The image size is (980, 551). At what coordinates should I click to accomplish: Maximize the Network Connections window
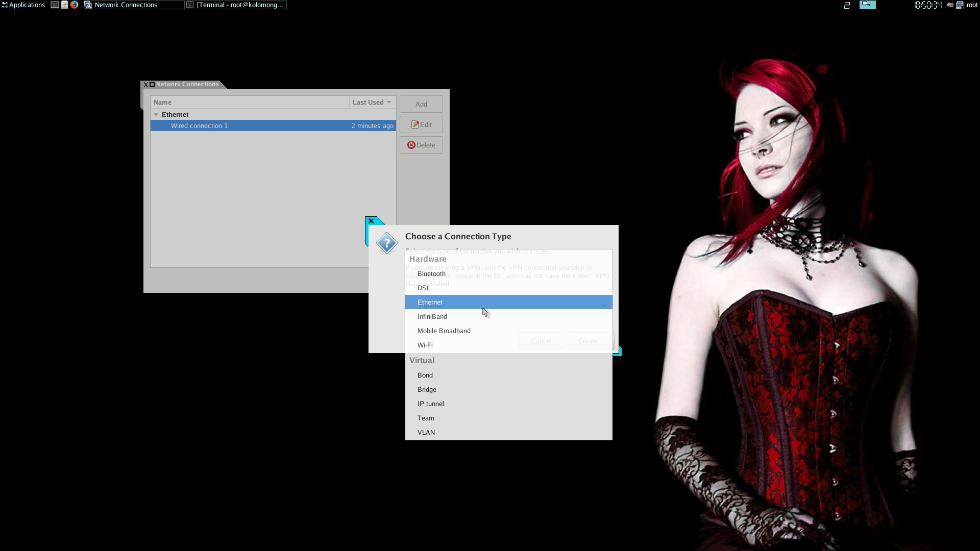(x=152, y=85)
